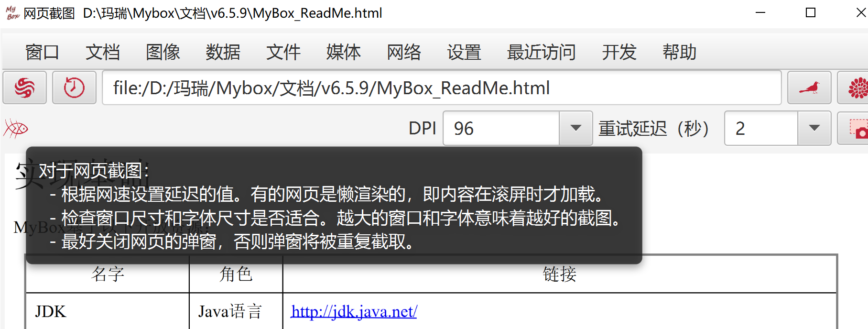Click the red swirl icon button

point(24,88)
